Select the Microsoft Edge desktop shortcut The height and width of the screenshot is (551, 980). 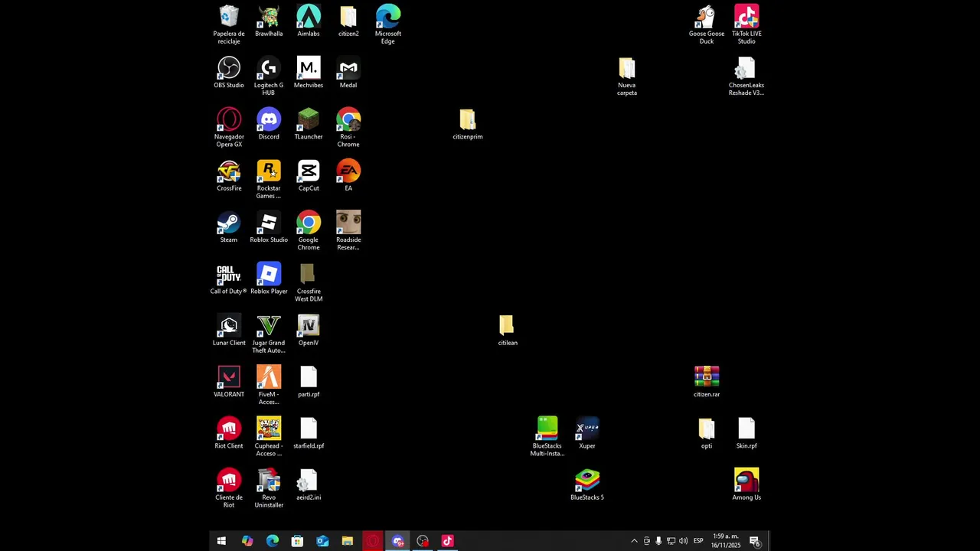point(388,24)
